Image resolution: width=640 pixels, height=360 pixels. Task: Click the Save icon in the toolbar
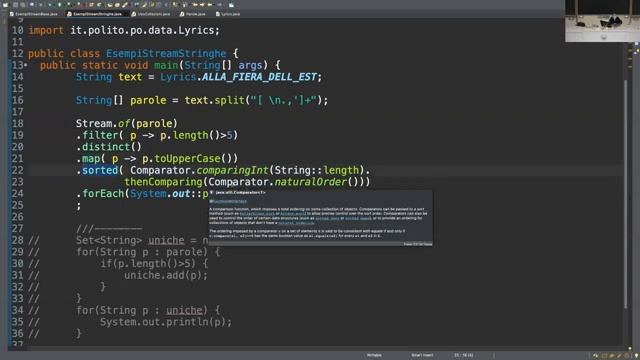click(15, 5)
